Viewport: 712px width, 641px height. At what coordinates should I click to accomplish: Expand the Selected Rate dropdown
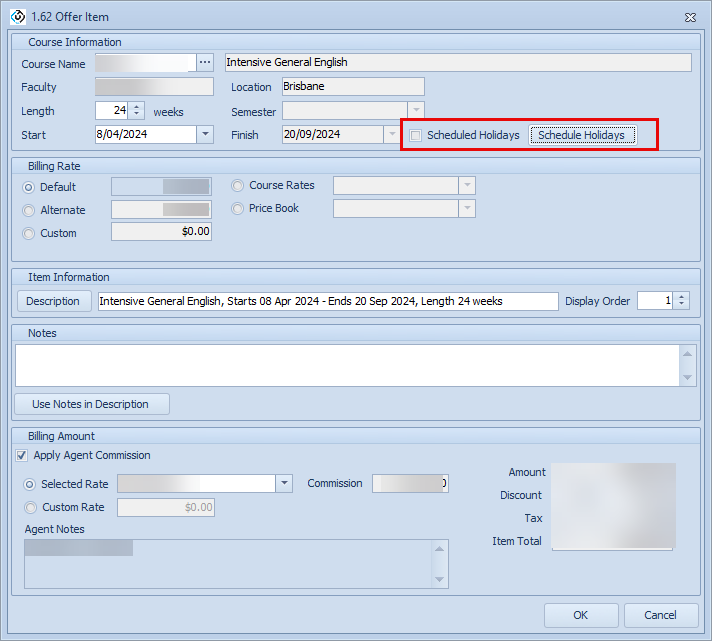coord(284,484)
